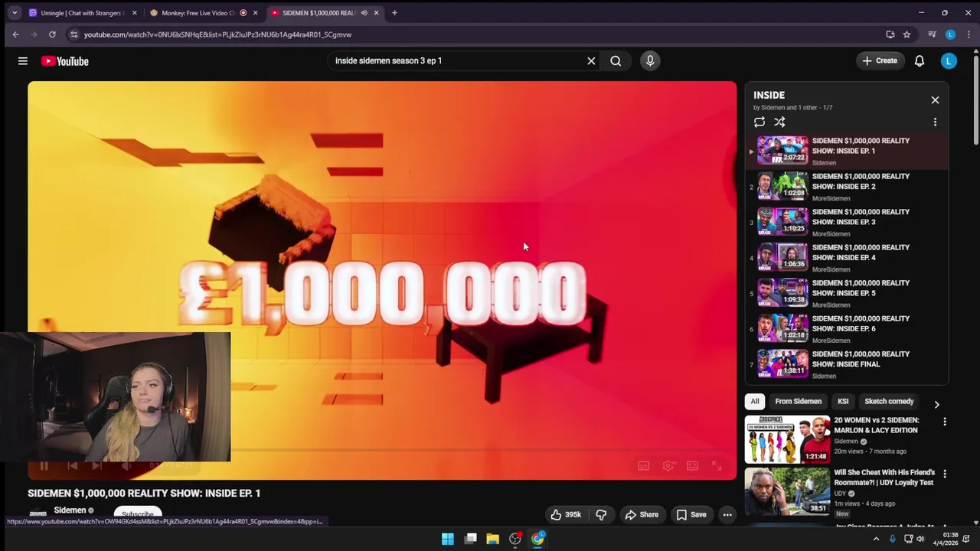
Task: Go to previous video in player
Action: 72,465
